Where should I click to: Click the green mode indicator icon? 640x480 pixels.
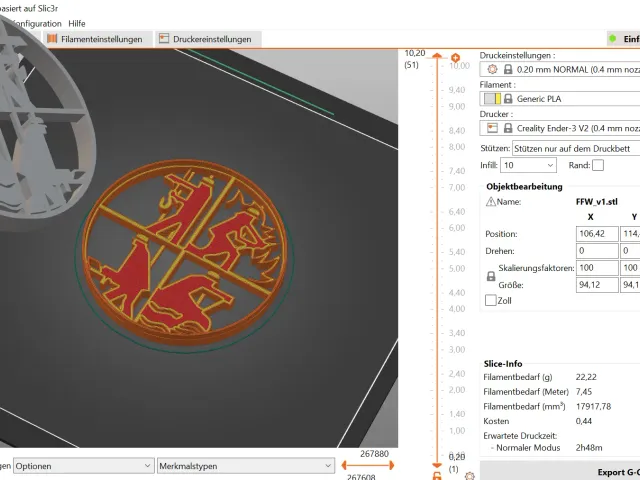(x=612, y=39)
